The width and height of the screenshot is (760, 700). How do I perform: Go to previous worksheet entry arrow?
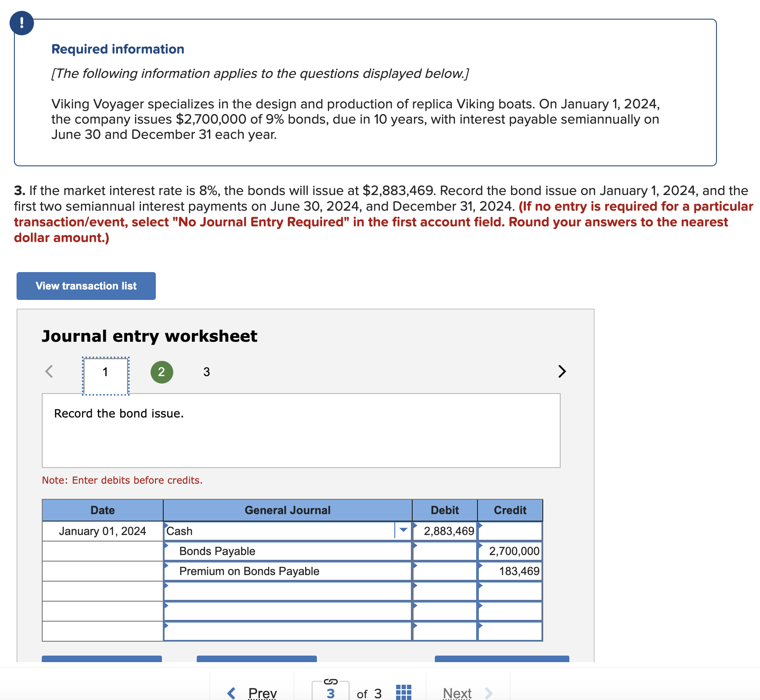click(49, 371)
